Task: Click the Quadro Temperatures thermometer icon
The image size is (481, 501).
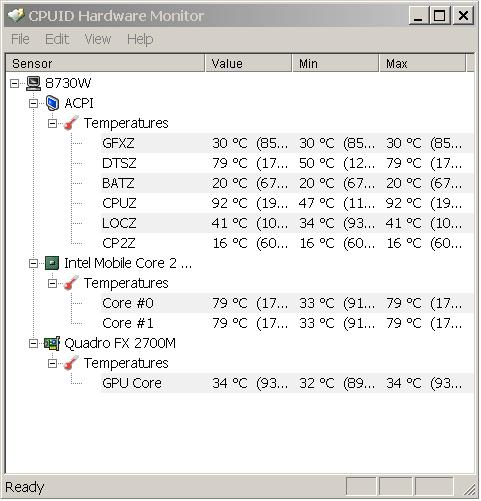Action: coord(71,363)
